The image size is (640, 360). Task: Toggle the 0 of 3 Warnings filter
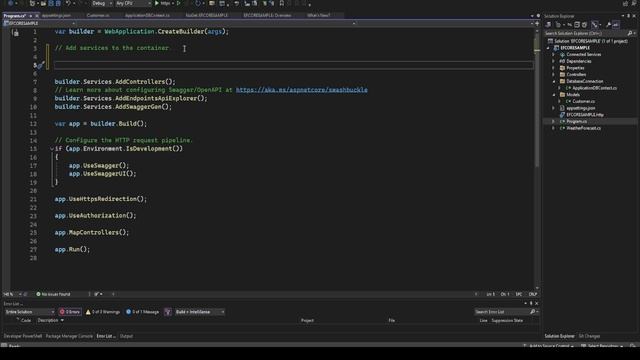[x=102, y=312]
